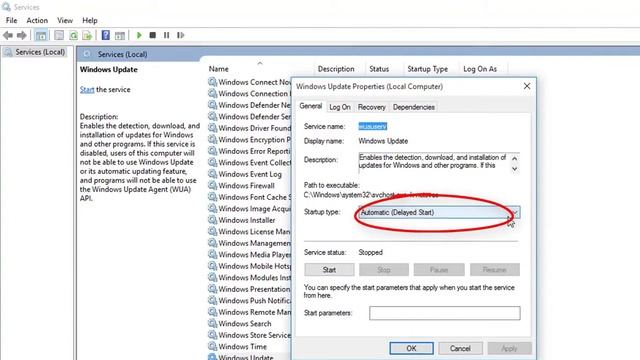640x360 pixels.
Task: Click the green Start Service toolbar icon
Action: (x=139, y=36)
